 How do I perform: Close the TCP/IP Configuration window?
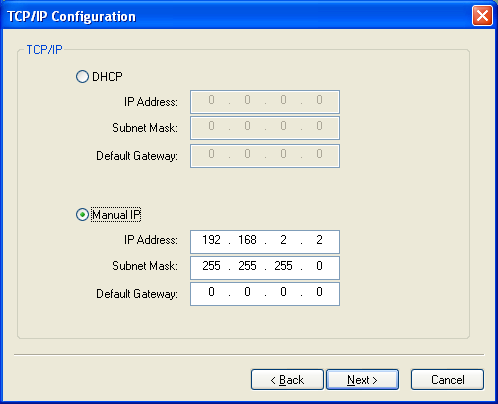coord(482,16)
